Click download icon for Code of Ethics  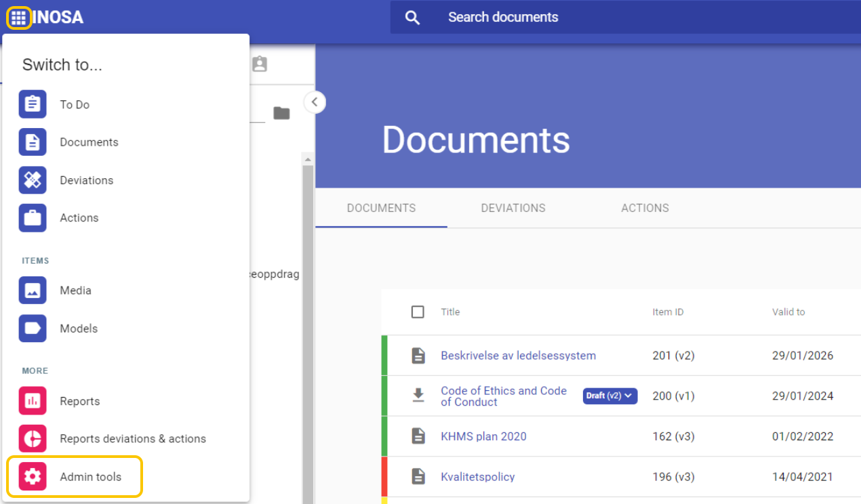coord(418,396)
